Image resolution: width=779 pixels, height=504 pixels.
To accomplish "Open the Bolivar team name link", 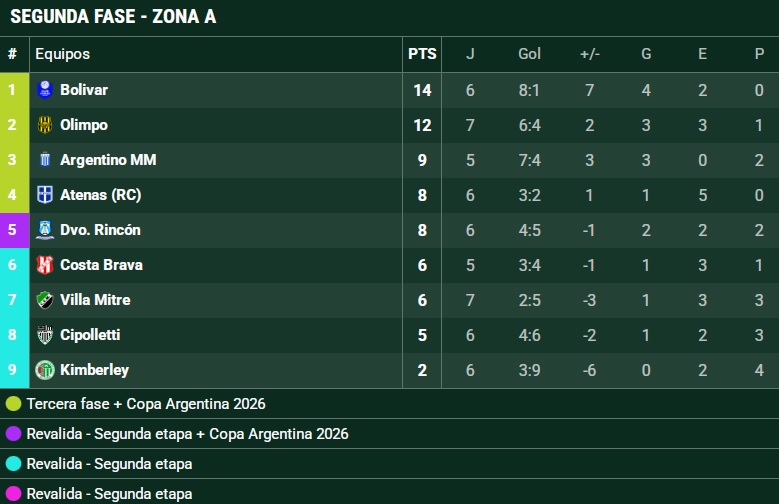I will 84,90.
